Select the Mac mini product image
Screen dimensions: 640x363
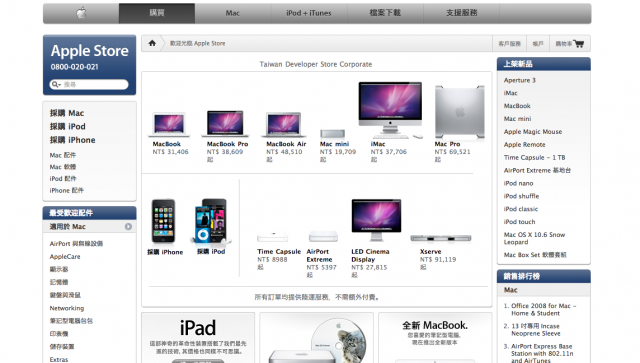(x=332, y=134)
